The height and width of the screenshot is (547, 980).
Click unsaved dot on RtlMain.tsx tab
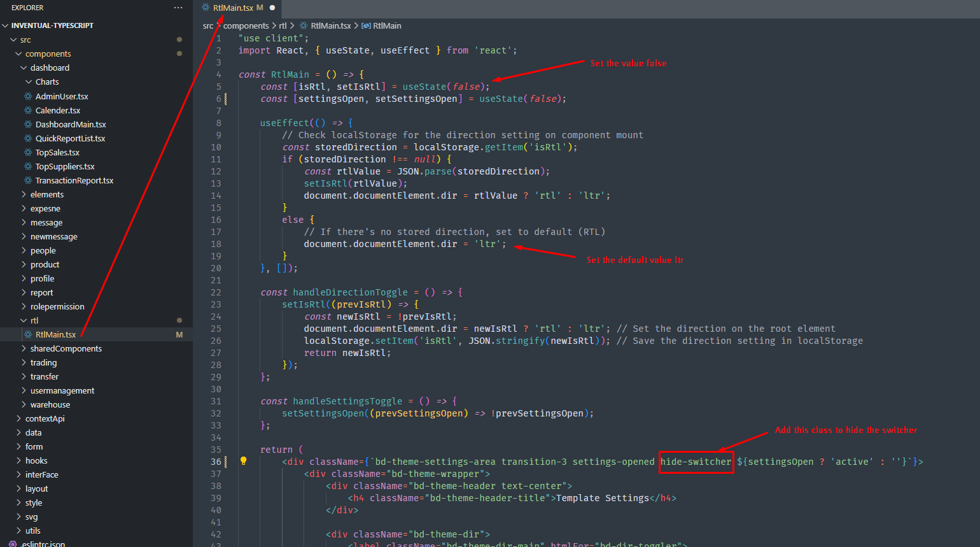tap(272, 8)
